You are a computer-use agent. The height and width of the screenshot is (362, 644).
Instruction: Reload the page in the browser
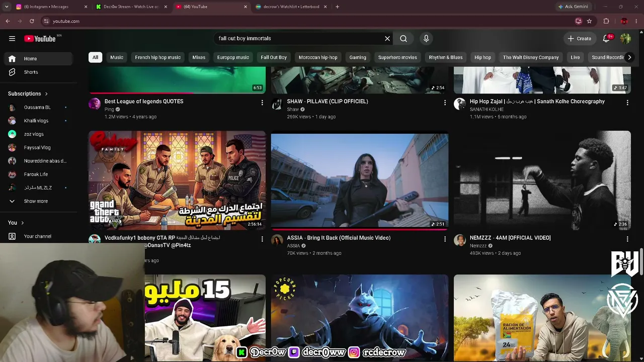32,21
